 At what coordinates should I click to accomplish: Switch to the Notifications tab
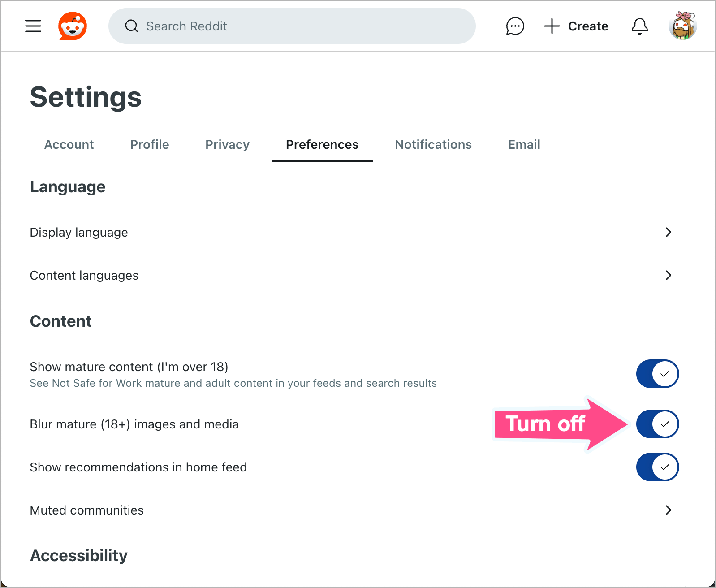point(433,144)
